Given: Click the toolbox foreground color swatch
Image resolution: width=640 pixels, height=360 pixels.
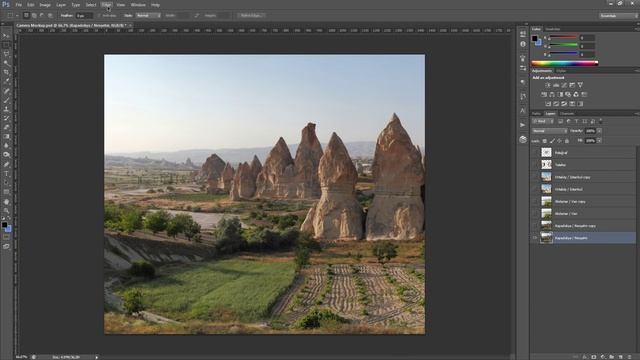Looking at the screenshot, I should tap(4, 225).
